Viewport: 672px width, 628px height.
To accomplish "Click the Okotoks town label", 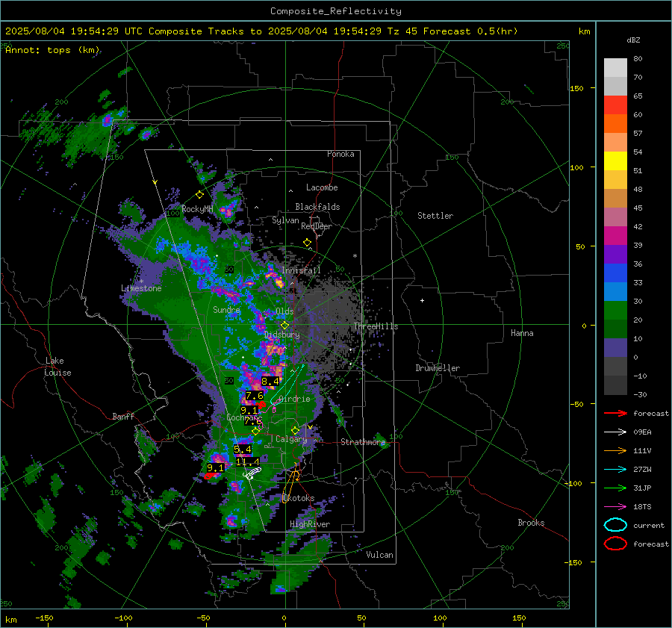I will (x=299, y=498).
